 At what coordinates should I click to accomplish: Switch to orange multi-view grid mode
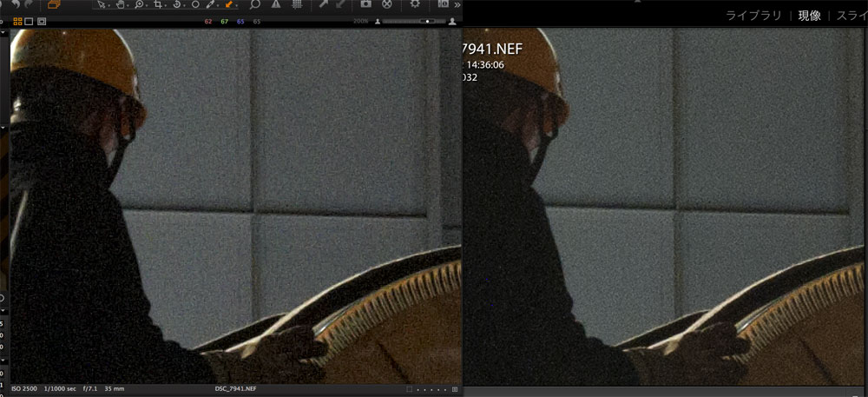(x=17, y=22)
